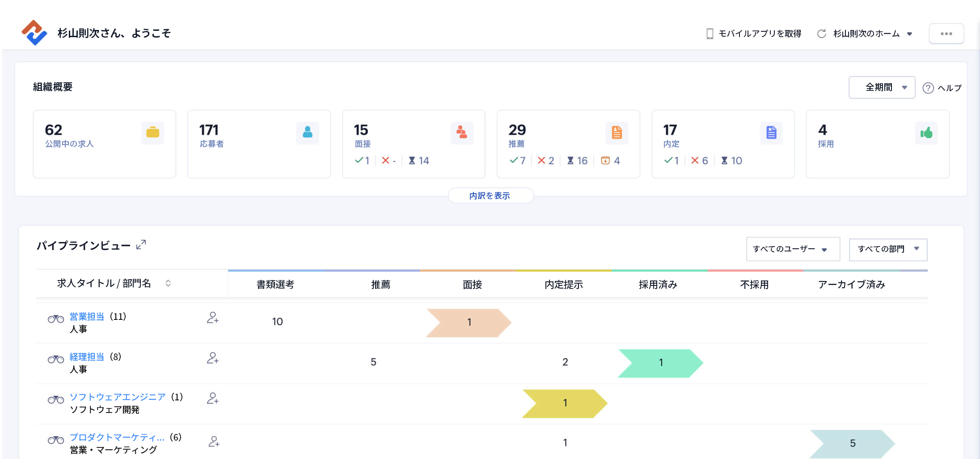Toggle sort on 求人タイトル / 部門名 column
980x459 pixels.
click(x=168, y=283)
